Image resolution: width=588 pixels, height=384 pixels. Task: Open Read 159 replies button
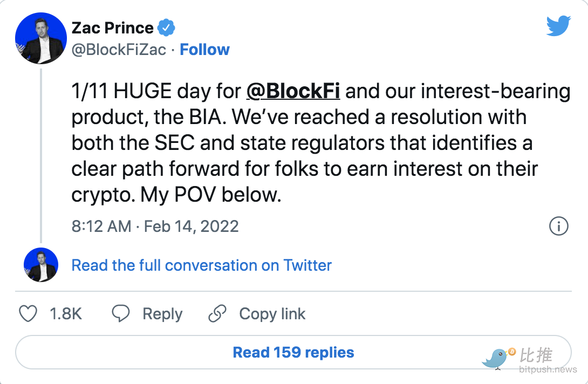293,352
